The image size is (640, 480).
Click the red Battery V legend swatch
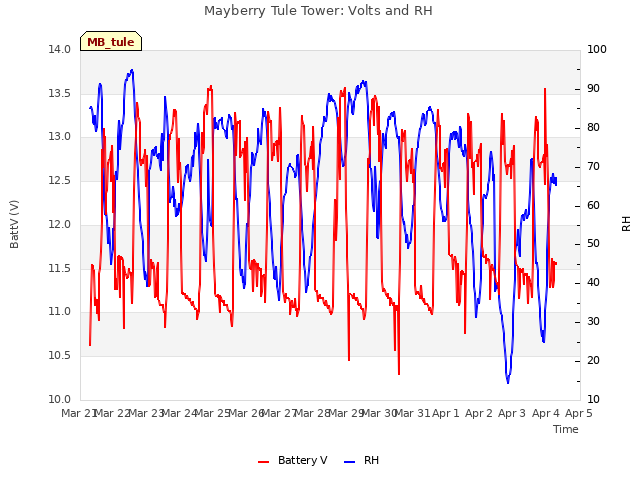point(264,462)
